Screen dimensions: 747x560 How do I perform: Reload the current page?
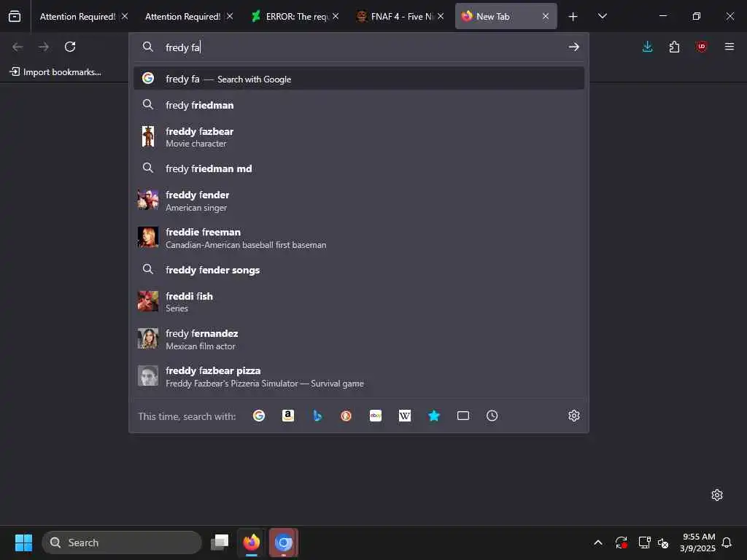70,47
